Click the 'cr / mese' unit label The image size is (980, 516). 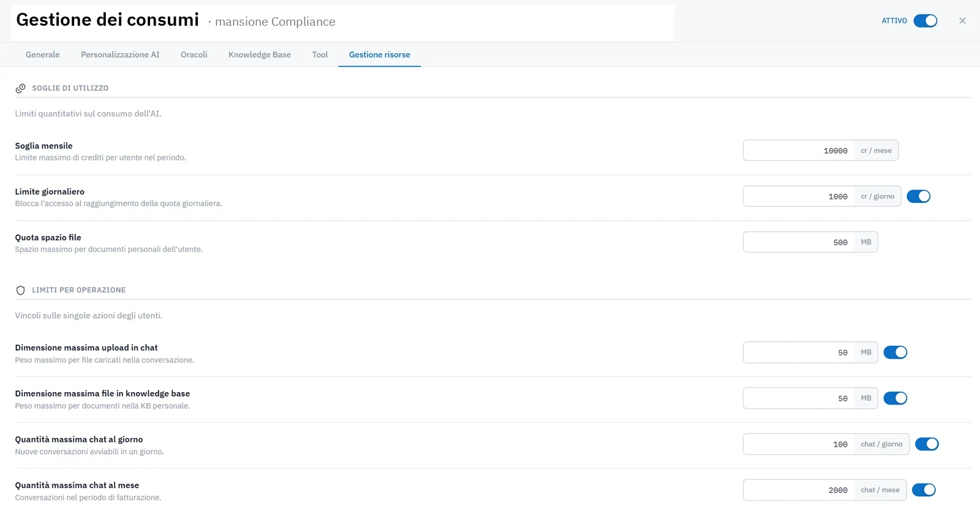(x=876, y=151)
